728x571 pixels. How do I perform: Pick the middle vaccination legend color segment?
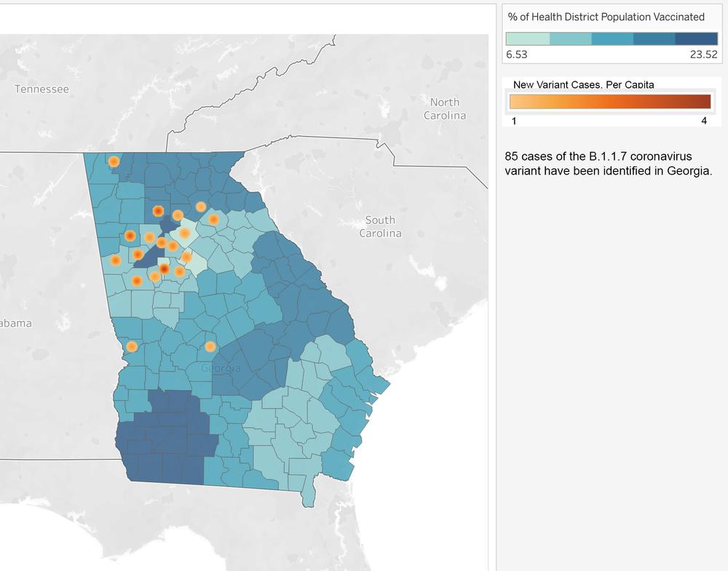[x=612, y=39]
